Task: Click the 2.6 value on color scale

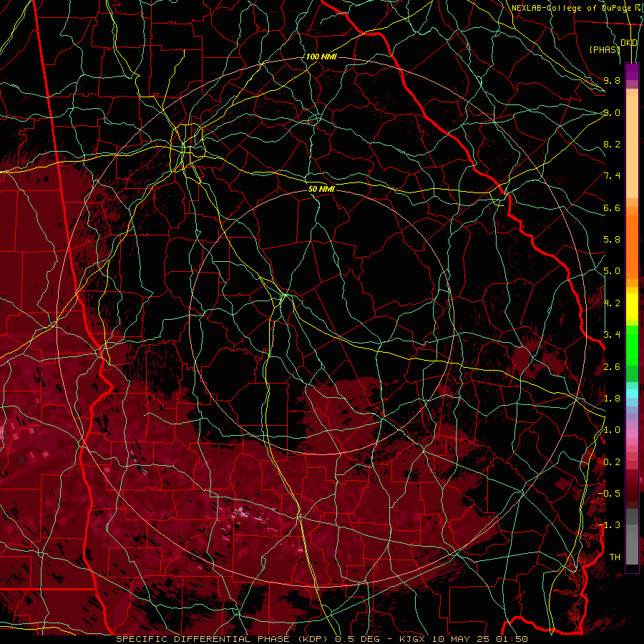Action: [612, 367]
